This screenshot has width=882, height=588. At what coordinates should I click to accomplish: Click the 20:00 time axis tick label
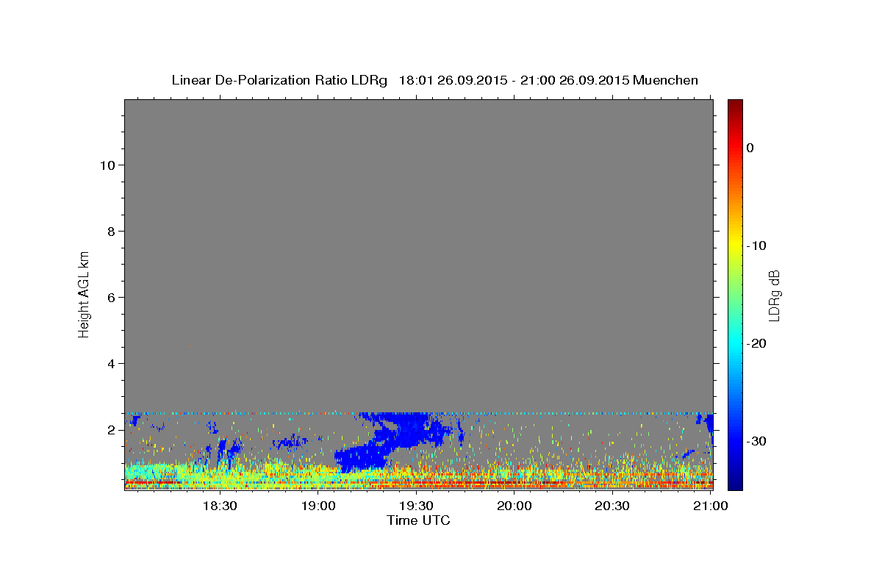tap(514, 506)
